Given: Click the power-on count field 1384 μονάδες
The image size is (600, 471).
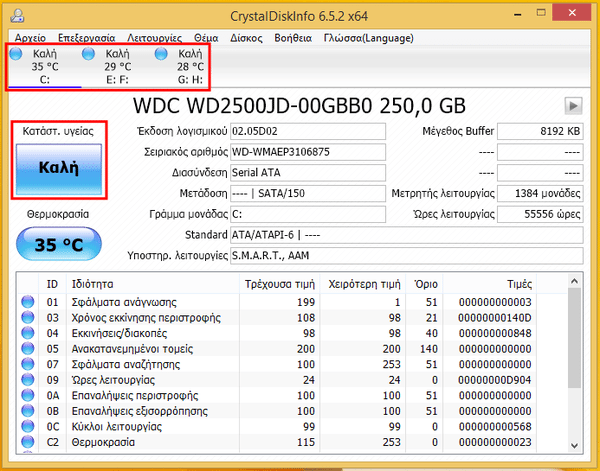Looking at the screenshot, I should pyautogui.click(x=540, y=193).
